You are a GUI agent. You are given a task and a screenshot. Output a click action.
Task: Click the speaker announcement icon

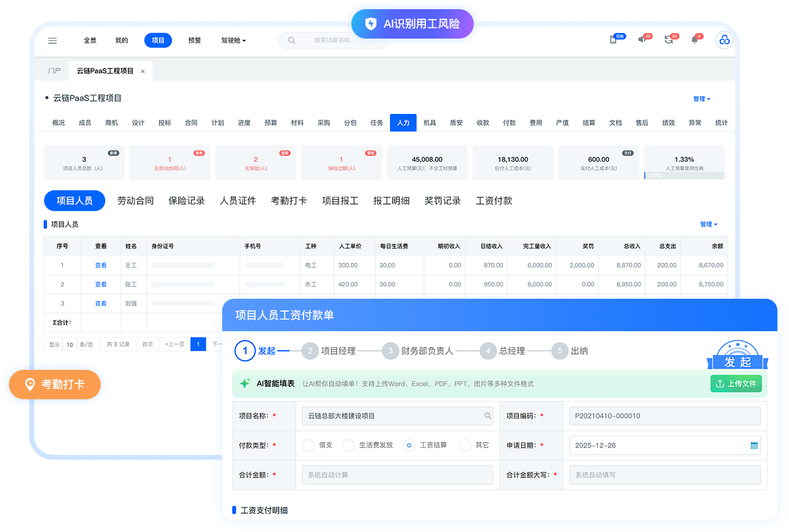(x=642, y=40)
